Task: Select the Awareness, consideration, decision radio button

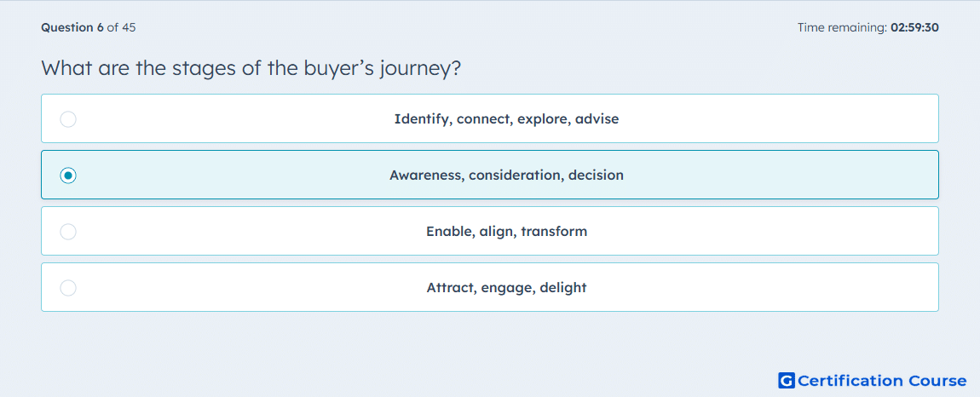Action: pyautogui.click(x=68, y=175)
